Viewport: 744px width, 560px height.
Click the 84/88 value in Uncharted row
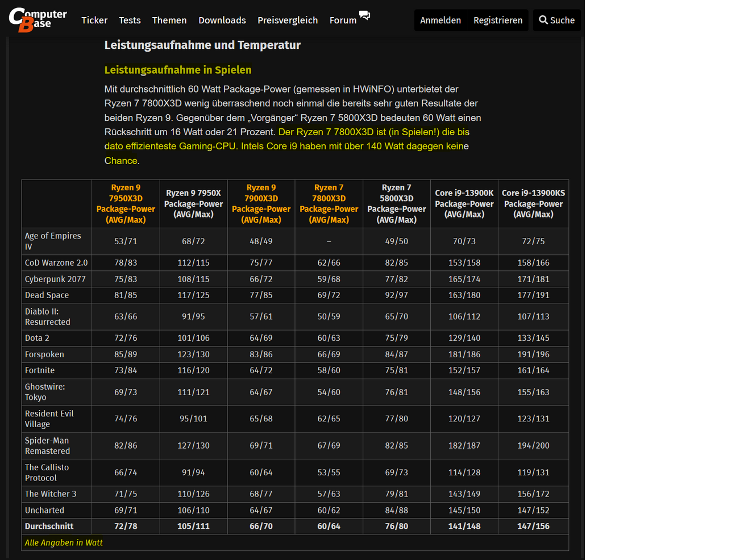396,511
